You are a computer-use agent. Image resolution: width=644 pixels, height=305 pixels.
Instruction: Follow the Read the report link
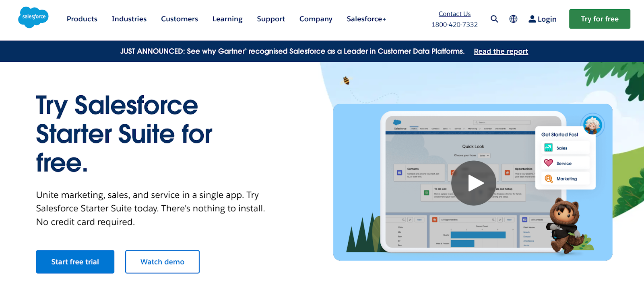click(501, 51)
